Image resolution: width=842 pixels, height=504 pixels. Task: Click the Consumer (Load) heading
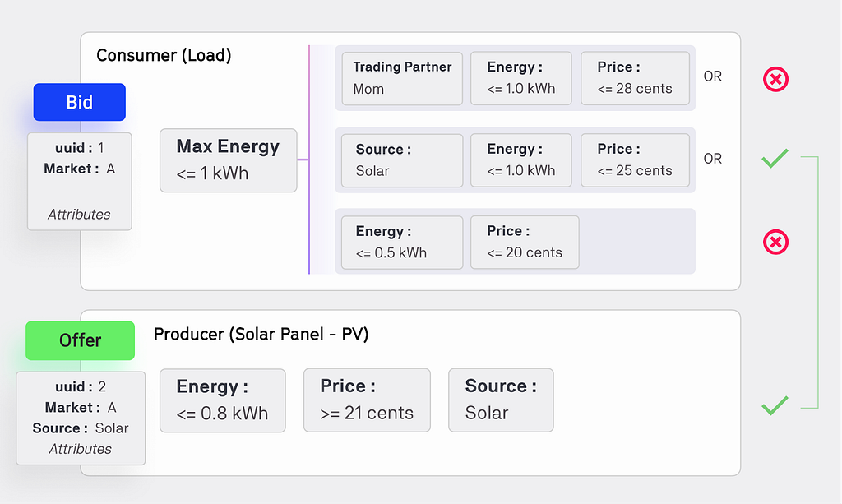(x=164, y=55)
